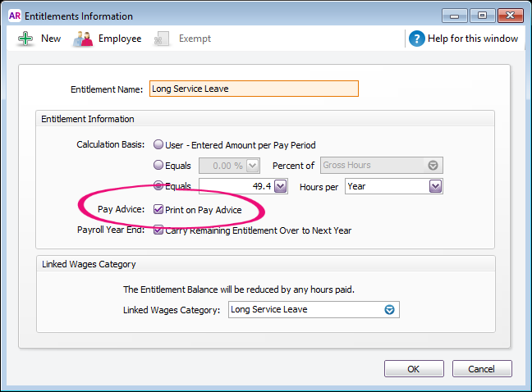The image size is (532, 392).
Task: Click the AR application icon in title bar
Action: (14, 16)
